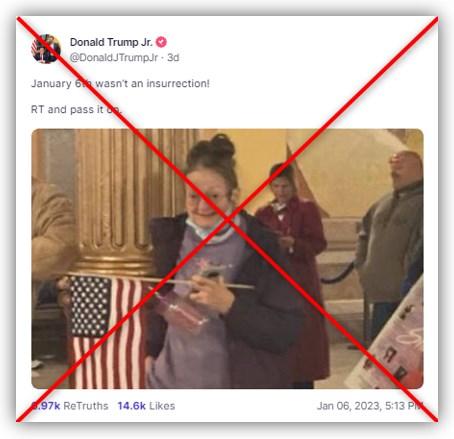Image resolution: width=454 pixels, height=439 pixels.
Task: Open the Jan 06, 2023, 5:13 PM date
Action: 370,406
